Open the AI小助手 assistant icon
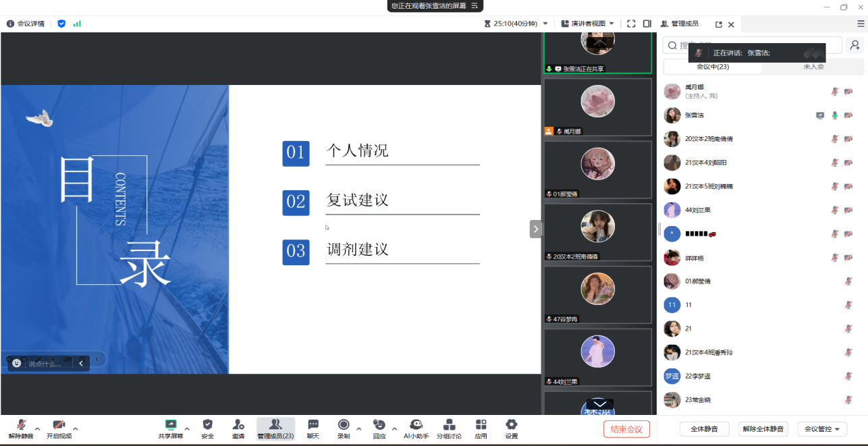This screenshot has height=446, width=868. tap(416, 428)
